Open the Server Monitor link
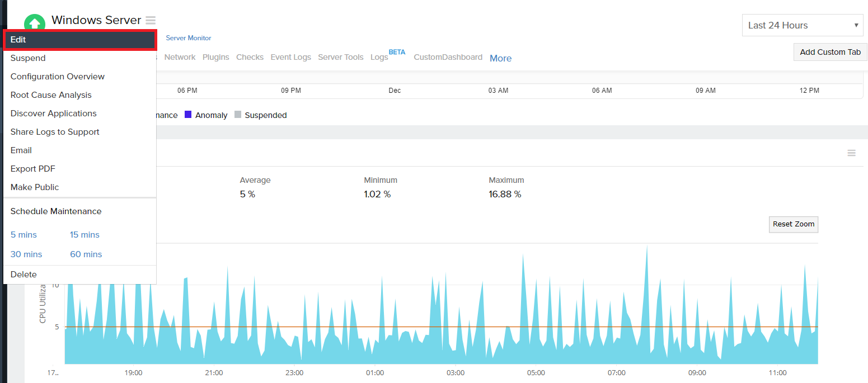 click(189, 38)
